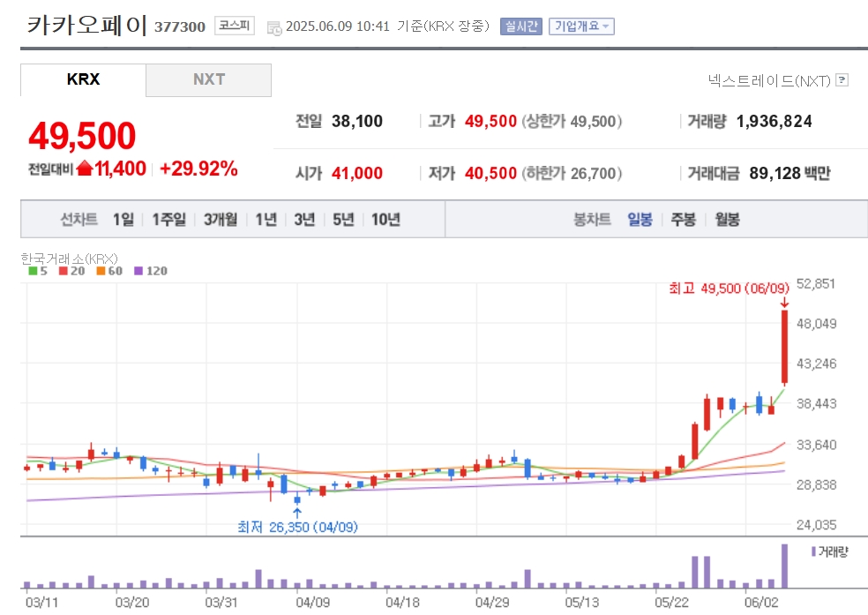Switch candlestick chart to 주봉

[x=683, y=219]
